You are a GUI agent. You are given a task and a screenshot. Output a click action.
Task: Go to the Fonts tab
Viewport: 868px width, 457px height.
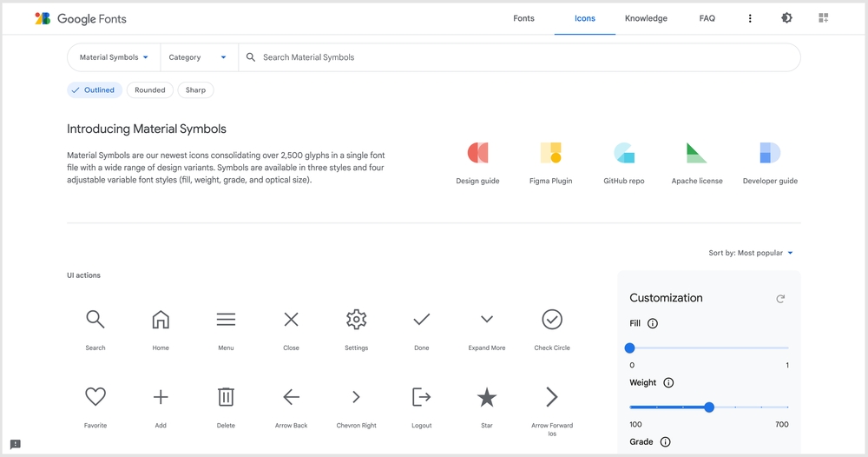pos(523,18)
